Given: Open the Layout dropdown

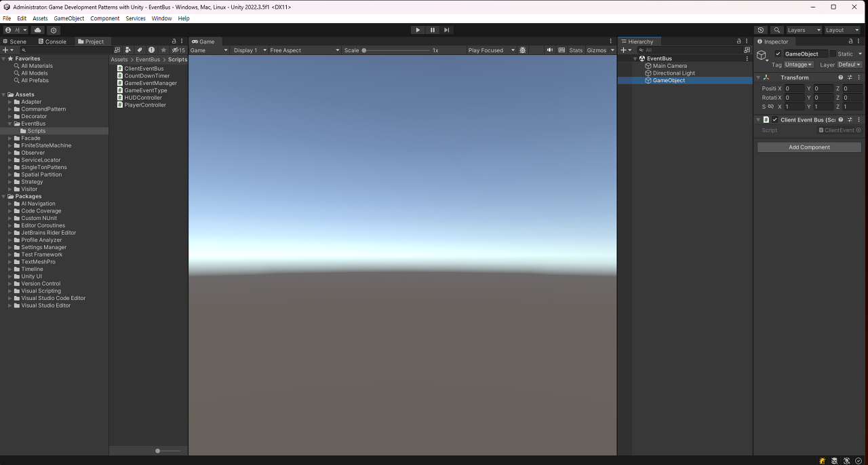Looking at the screenshot, I should click(843, 30).
